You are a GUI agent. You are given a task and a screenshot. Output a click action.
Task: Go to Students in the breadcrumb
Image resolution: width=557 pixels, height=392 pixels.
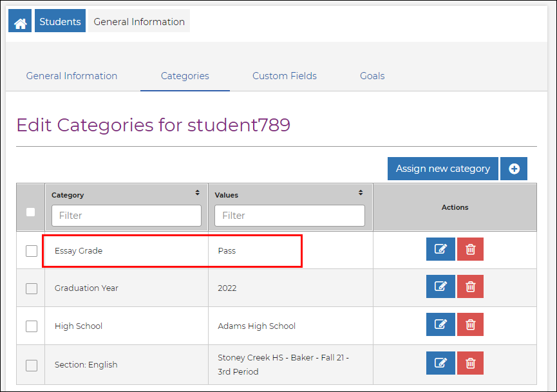pyautogui.click(x=60, y=22)
